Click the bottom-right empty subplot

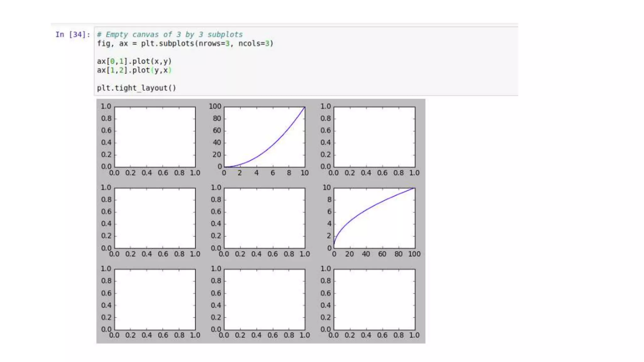[x=374, y=299]
